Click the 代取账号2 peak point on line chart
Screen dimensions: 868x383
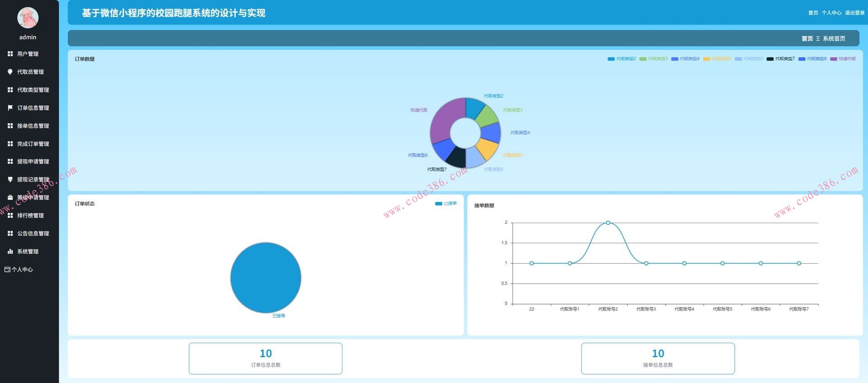[608, 222]
